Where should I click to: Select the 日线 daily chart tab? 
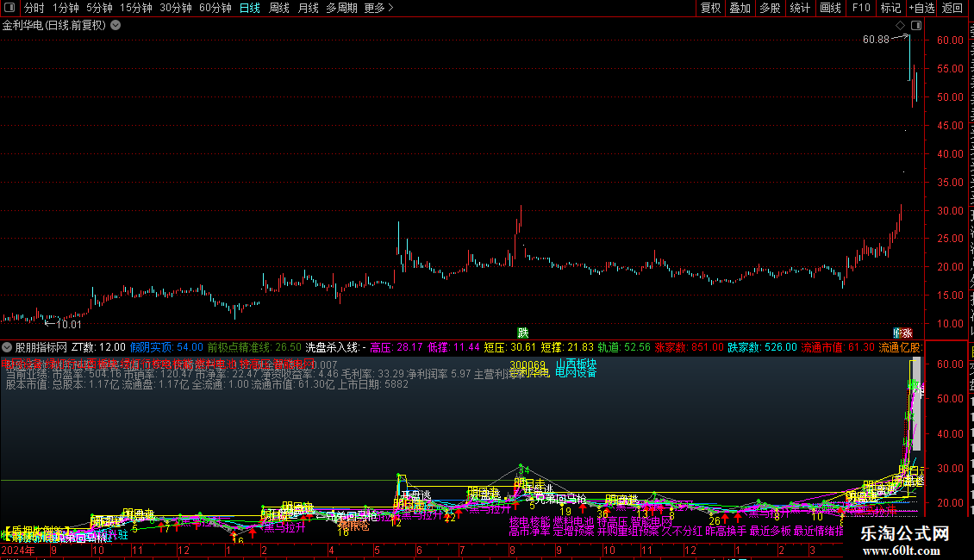pos(250,8)
